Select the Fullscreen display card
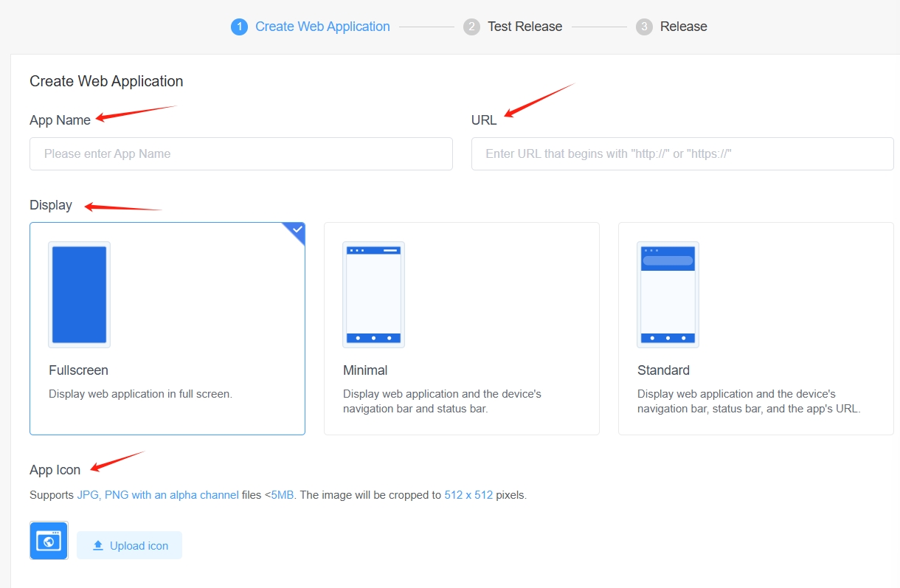 167,328
